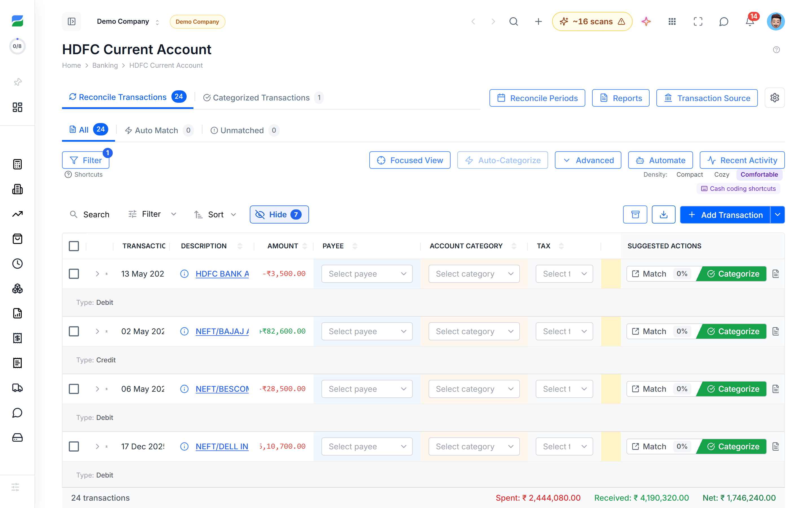The image size is (812, 508).
Task: Switch to Reconcile Transactions tab
Action: [127, 97]
